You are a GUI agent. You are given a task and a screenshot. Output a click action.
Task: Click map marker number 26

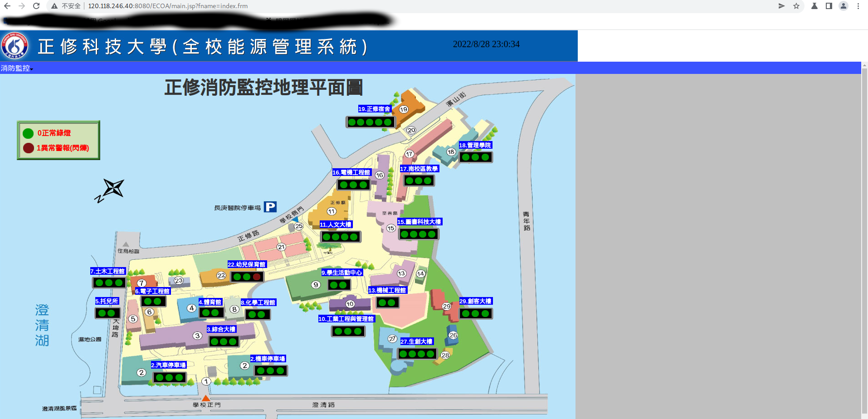[x=453, y=335]
